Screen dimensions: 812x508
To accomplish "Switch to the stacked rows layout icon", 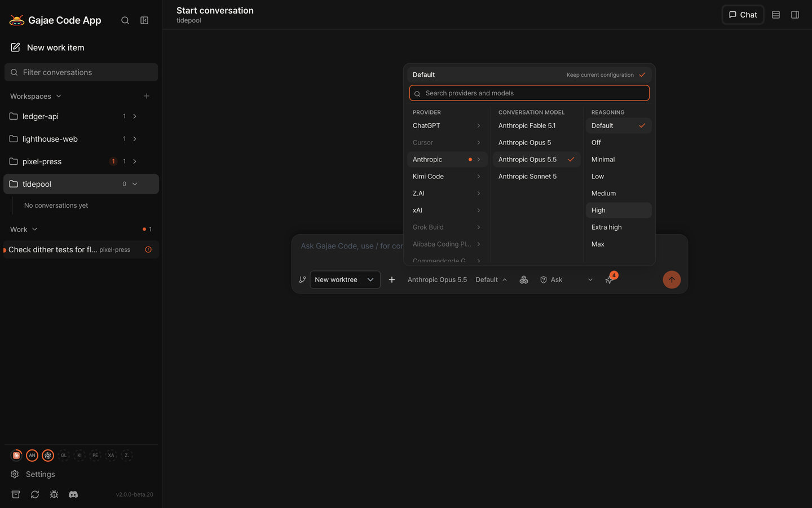I will click(776, 15).
